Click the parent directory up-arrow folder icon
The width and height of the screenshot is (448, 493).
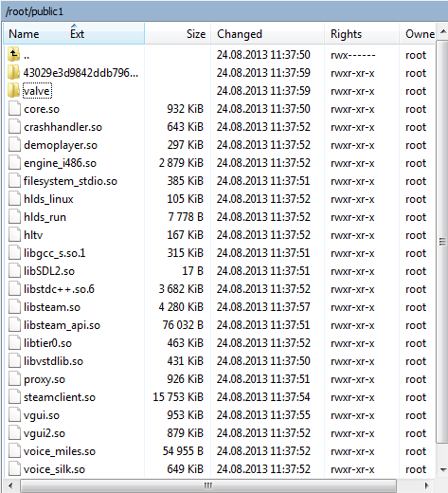coord(14,55)
